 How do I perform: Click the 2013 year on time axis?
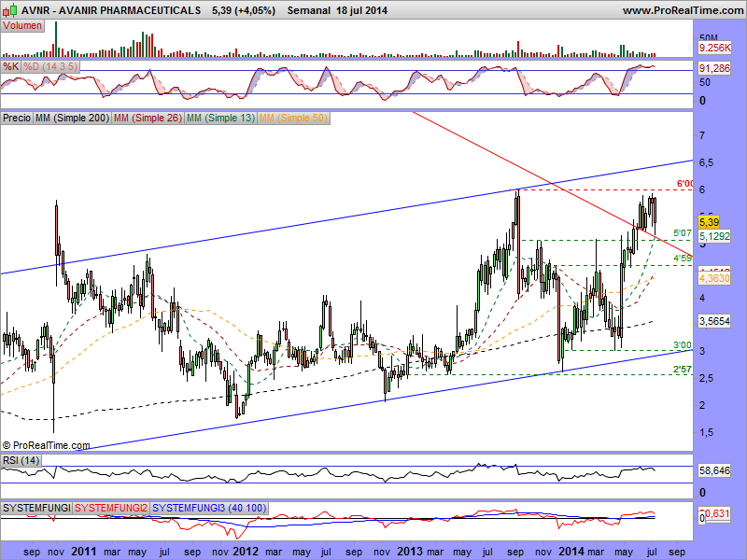410,552
